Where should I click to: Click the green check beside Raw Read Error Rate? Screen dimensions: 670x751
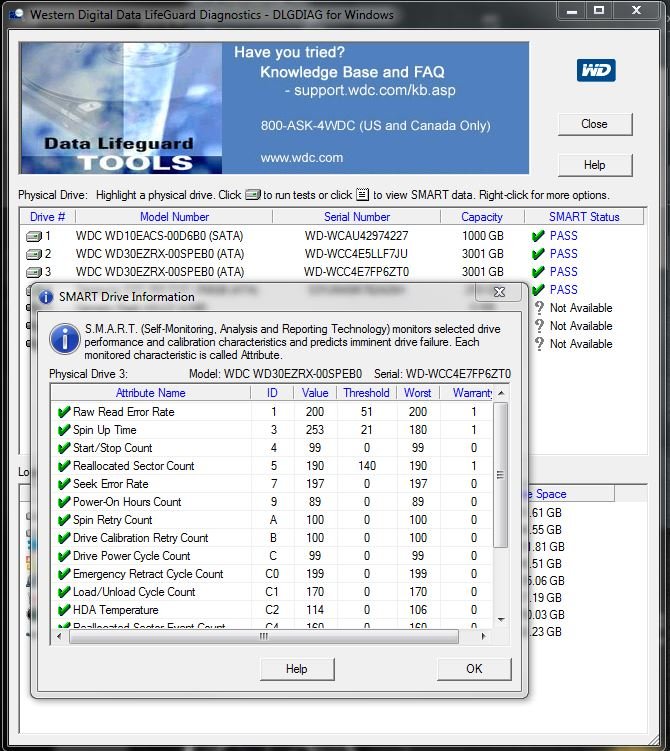(x=64, y=412)
